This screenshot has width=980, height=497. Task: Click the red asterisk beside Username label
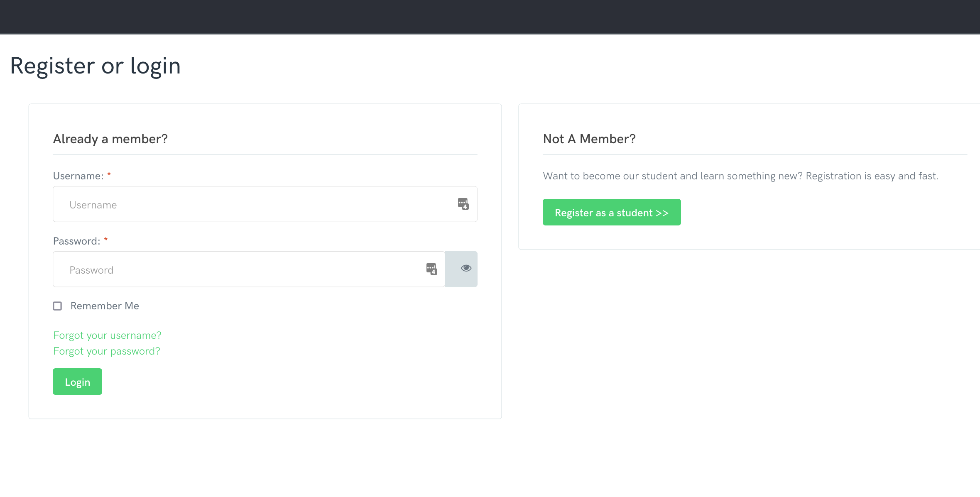click(109, 174)
